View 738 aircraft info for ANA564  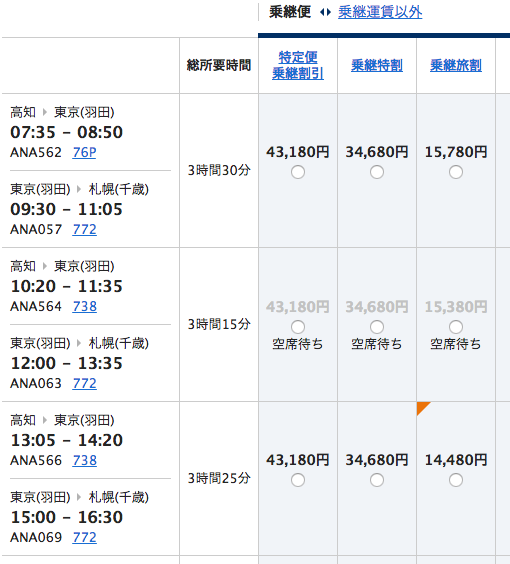tap(85, 306)
